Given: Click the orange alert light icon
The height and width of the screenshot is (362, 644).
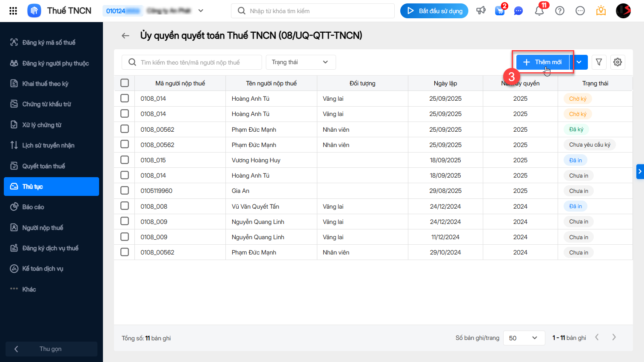Looking at the screenshot, I should click(601, 11).
